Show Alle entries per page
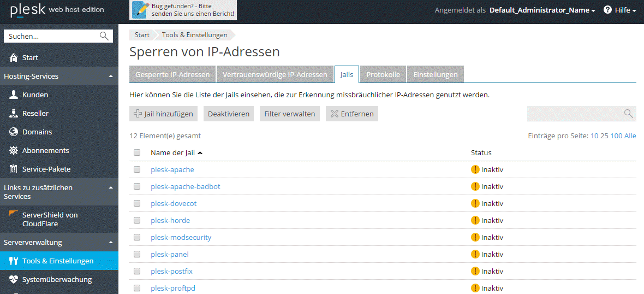This screenshot has width=644, height=294. tap(630, 136)
